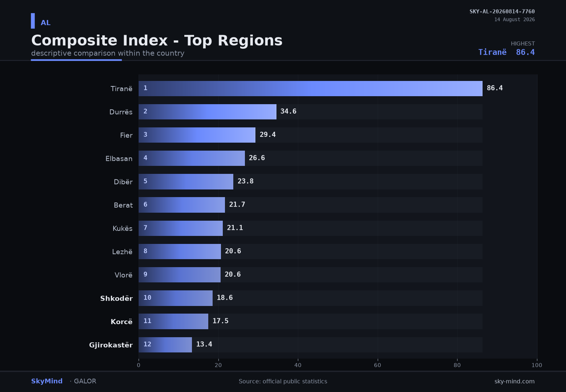The width and height of the screenshot is (566, 392).
Task: Select the Kukës region label
Action: point(123,228)
